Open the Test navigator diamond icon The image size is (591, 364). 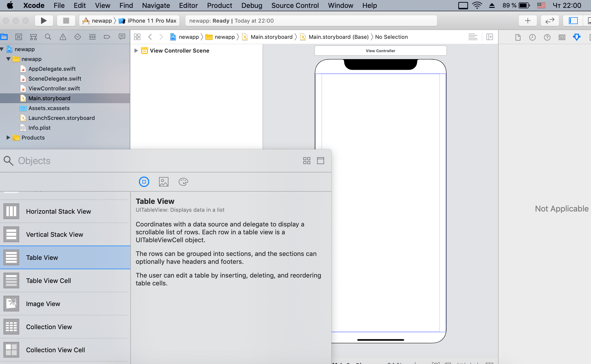click(78, 37)
